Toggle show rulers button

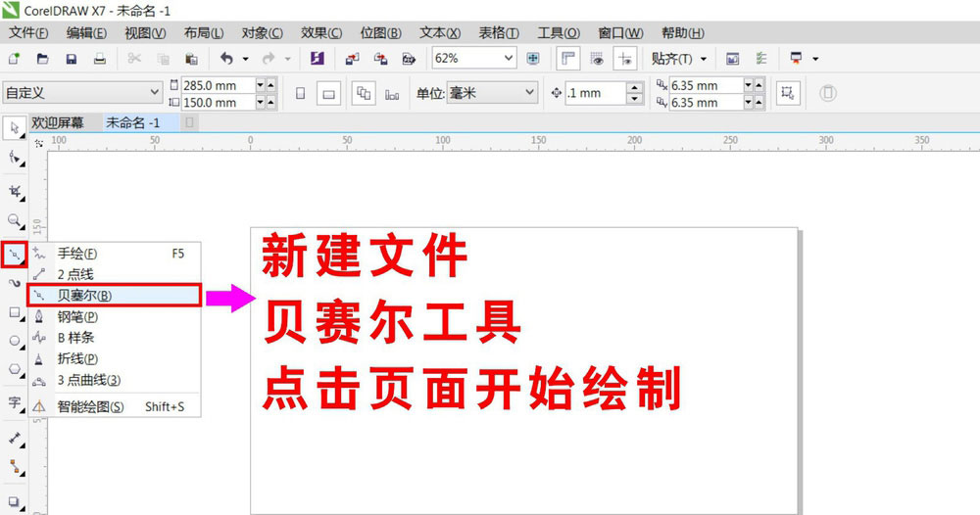coord(568,59)
